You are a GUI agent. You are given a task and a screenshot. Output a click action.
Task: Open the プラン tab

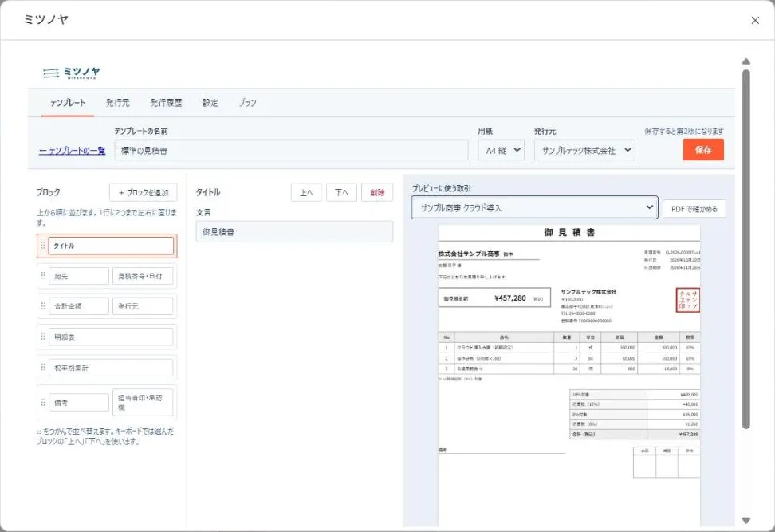[247, 103]
